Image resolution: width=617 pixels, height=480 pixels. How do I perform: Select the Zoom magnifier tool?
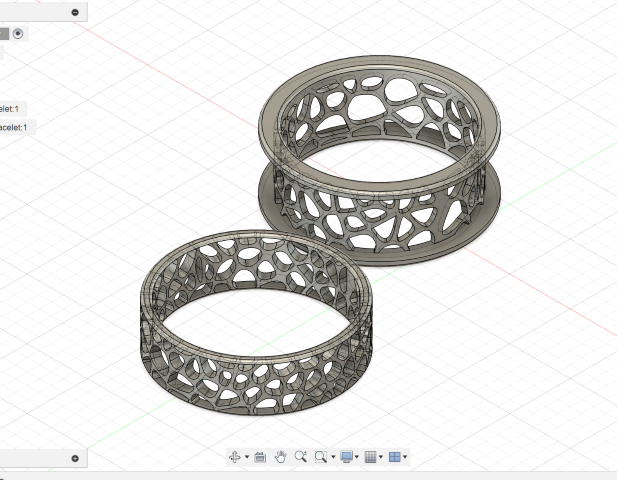pos(300,457)
